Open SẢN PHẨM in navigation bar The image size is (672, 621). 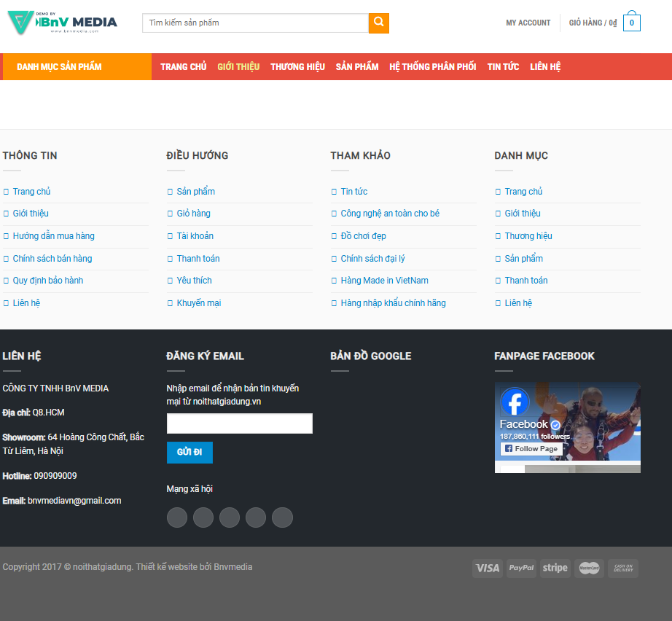click(357, 67)
